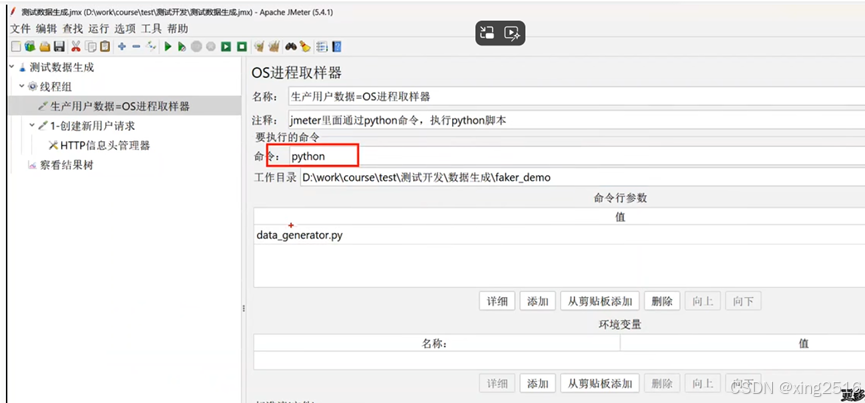Select HTTP信息头管理器 in the tree
Viewport: 865px width, 403px height.
tap(105, 146)
